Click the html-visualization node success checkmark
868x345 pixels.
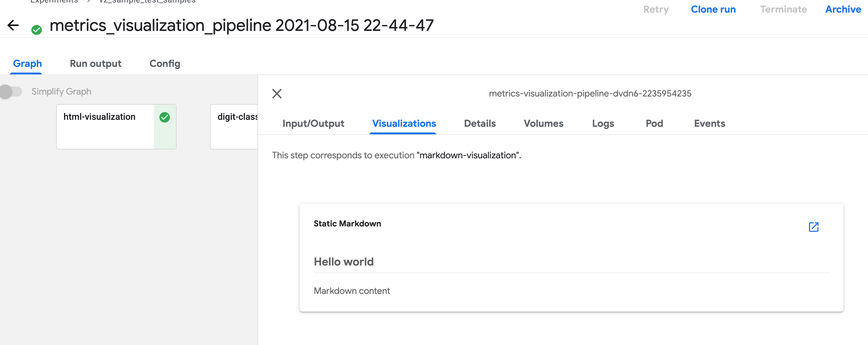pos(164,117)
